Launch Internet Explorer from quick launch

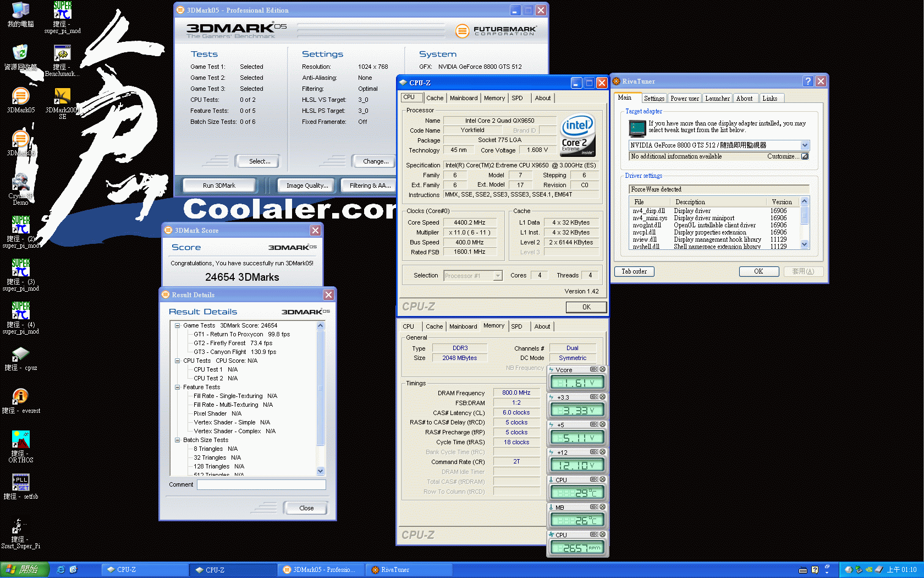[61, 570]
